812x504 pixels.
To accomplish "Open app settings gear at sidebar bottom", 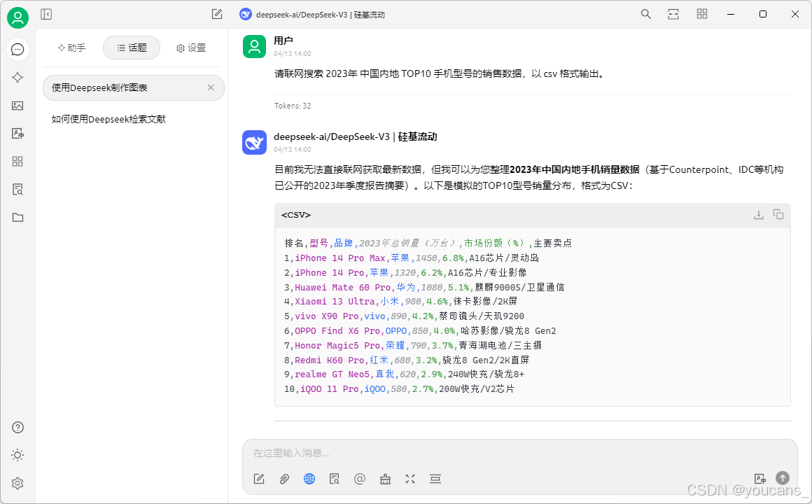I will click(x=17, y=483).
